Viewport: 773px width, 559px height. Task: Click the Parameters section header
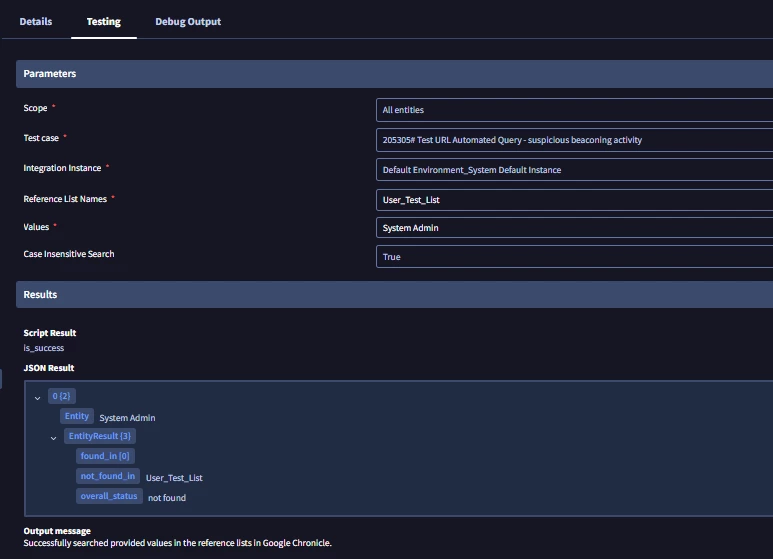[394, 74]
